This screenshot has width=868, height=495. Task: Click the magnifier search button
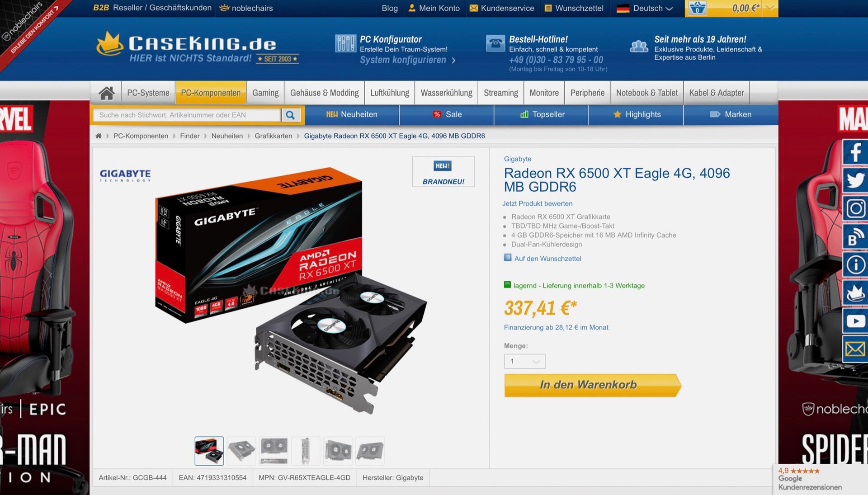pos(290,115)
